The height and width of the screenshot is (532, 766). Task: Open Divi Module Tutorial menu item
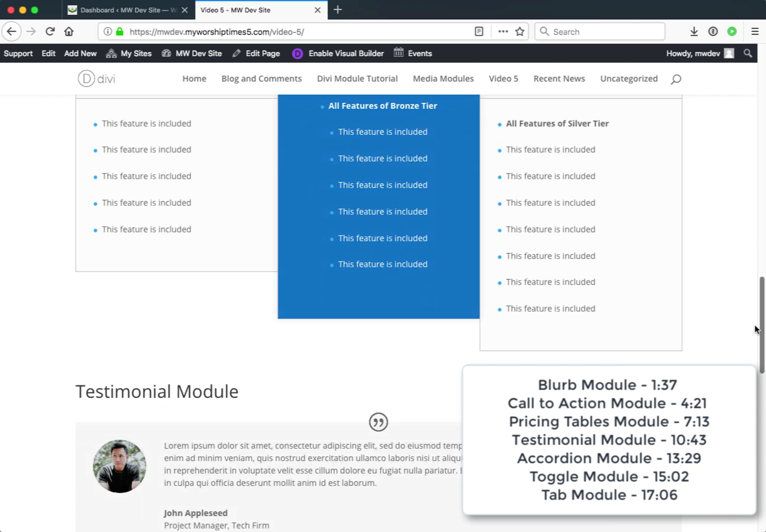[x=357, y=79]
